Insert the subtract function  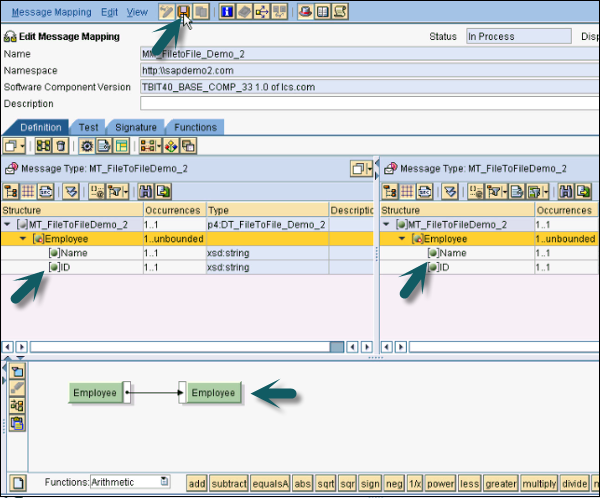(229, 483)
